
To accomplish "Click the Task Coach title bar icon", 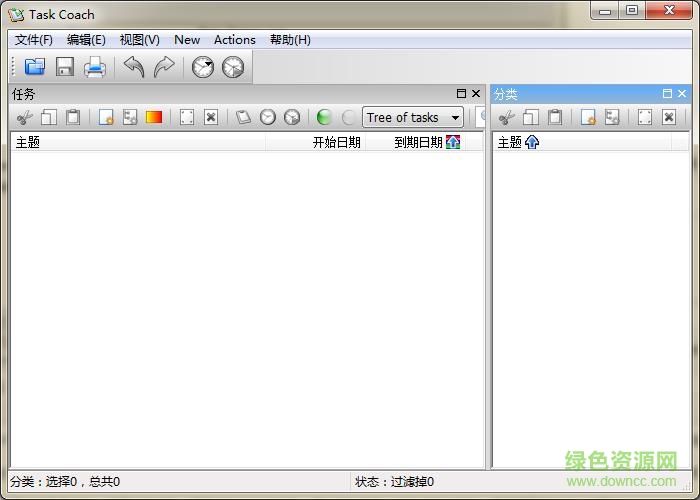I will point(16,15).
